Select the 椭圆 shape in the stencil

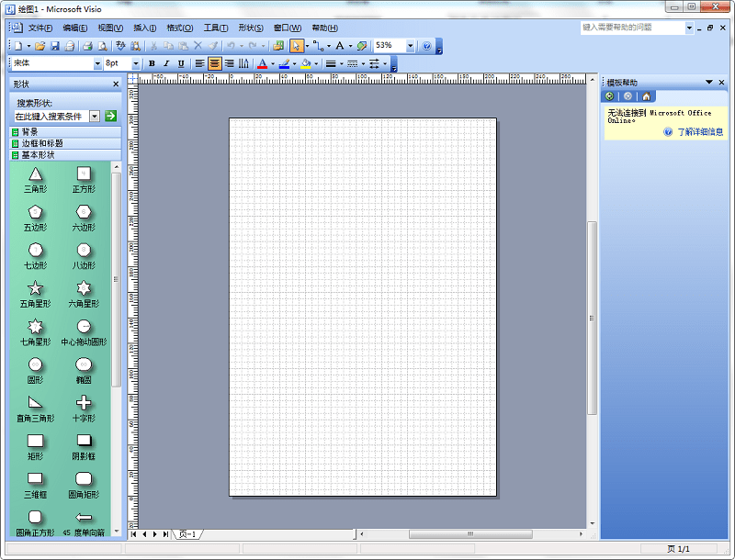(x=84, y=365)
